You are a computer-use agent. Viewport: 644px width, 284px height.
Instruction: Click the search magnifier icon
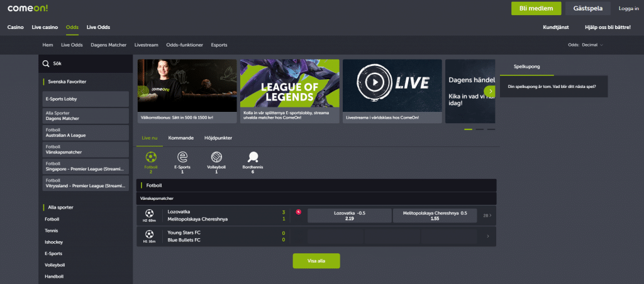coord(46,64)
